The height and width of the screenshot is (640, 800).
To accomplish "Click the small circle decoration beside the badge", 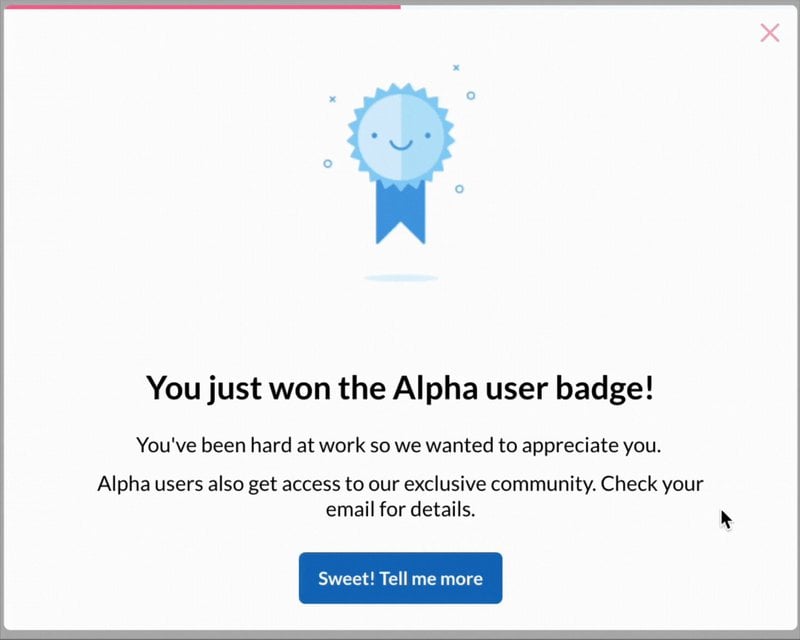I will pos(326,165).
